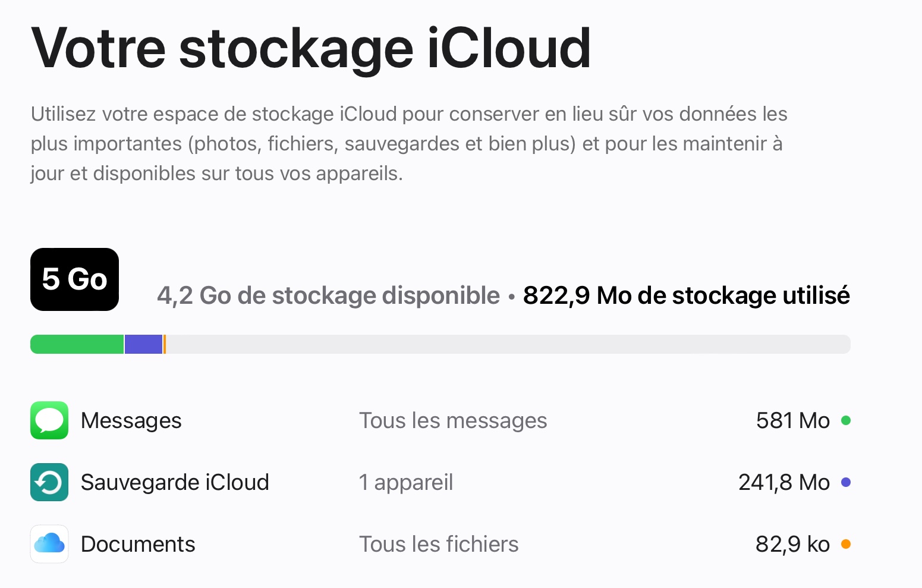Image resolution: width=922 pixels, height=588 pixels.
Task: Click the 581 Mo size value
Action: pos(792,420)
